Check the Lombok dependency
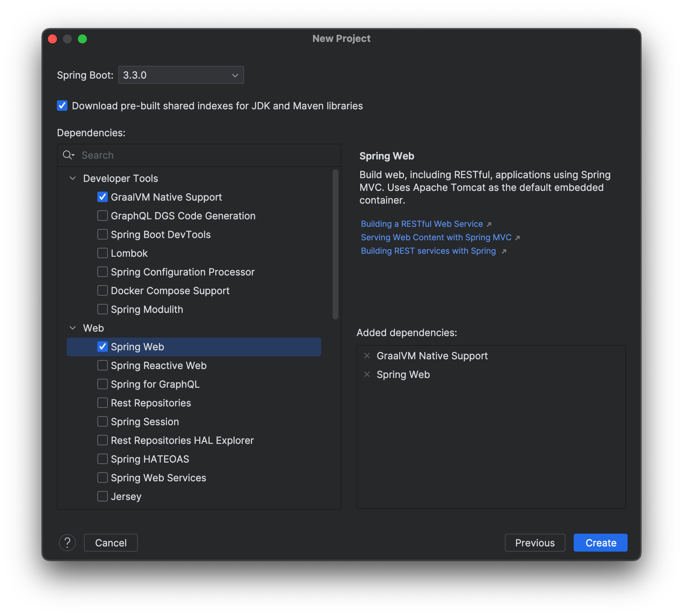The width and height of the screenshot is (683, 616). (x=103, y=253)
